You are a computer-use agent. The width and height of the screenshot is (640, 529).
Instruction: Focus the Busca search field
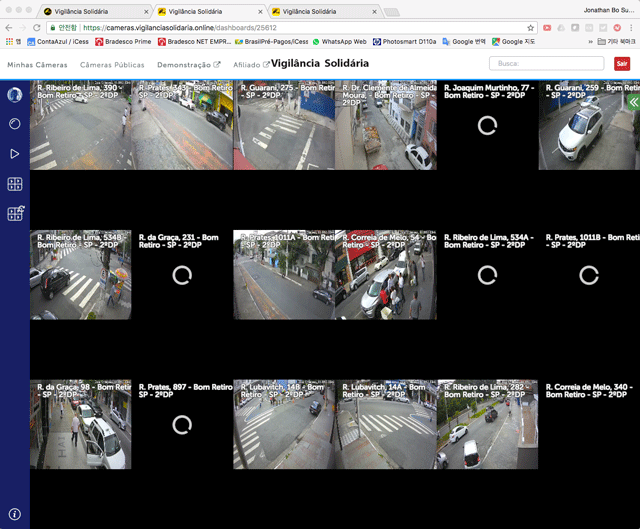[x=547, y=64]
